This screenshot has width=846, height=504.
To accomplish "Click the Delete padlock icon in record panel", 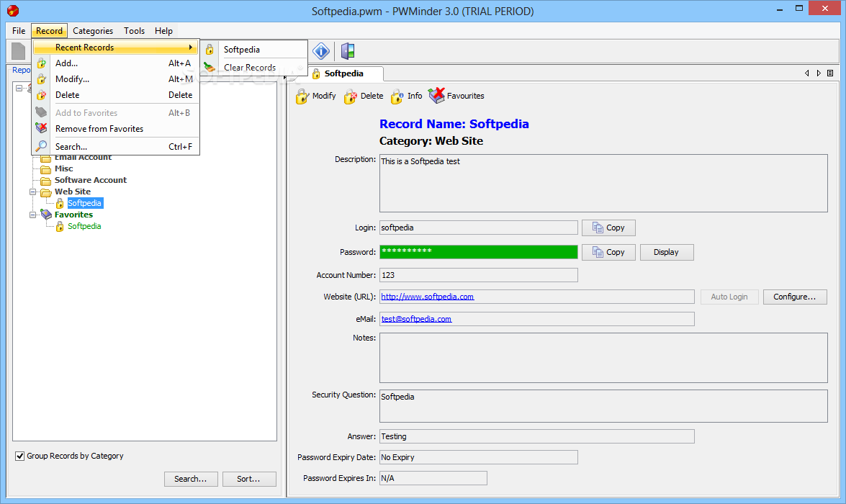I will [350, 96].
